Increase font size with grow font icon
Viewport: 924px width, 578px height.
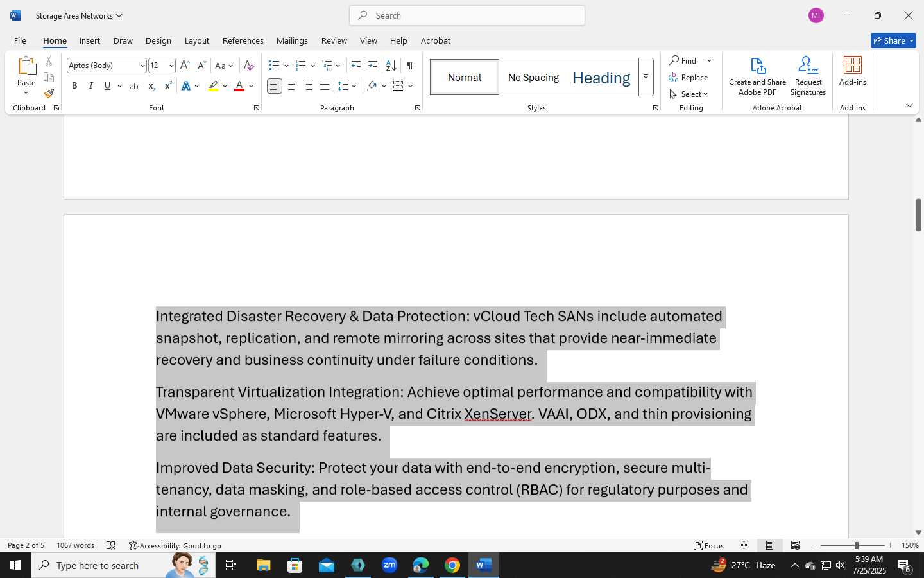185,66
